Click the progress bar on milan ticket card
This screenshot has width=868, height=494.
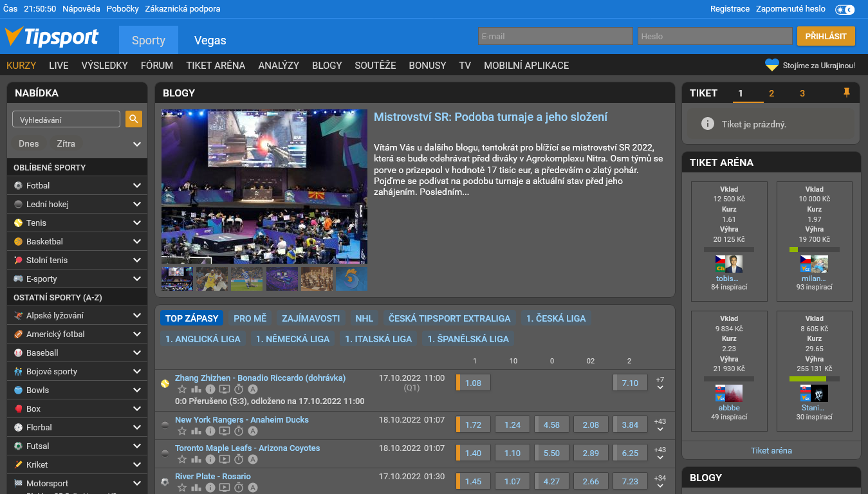point(815,250)
